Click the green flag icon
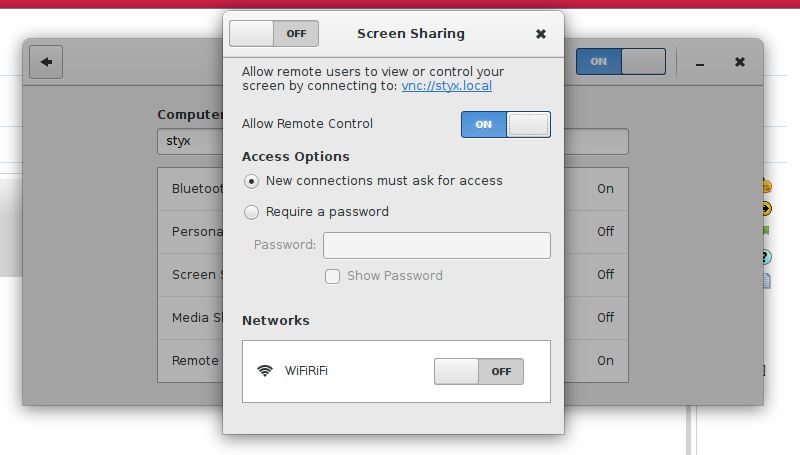Screen dimensions: 800x455 click(x=766, y=231)
